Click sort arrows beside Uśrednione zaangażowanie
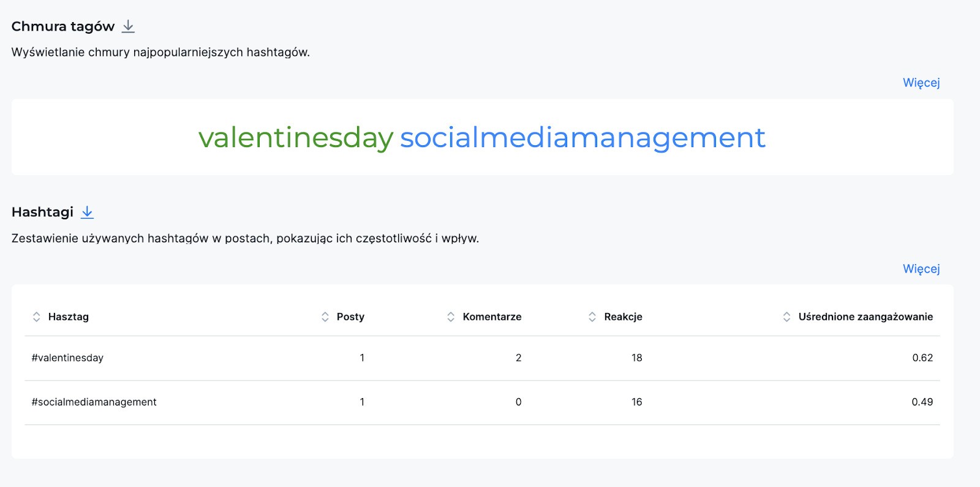Image resolution: width=980 pixels, height=487 pixels. tap(786, 317)
